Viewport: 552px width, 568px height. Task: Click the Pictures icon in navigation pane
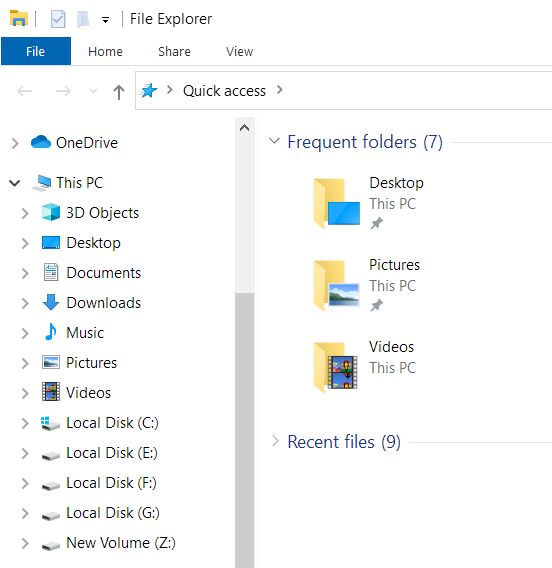tap(51, 362)
